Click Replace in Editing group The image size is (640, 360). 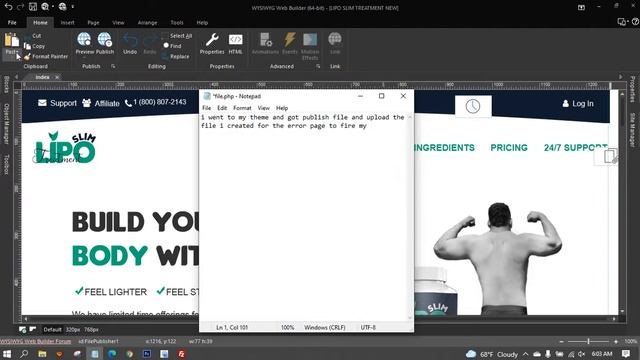tap(176, 56)
